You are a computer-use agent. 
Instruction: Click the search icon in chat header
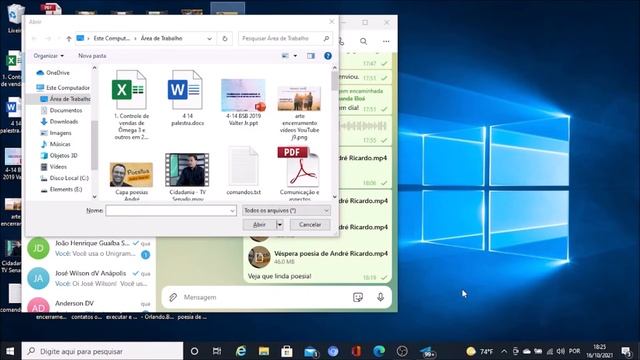363,41
